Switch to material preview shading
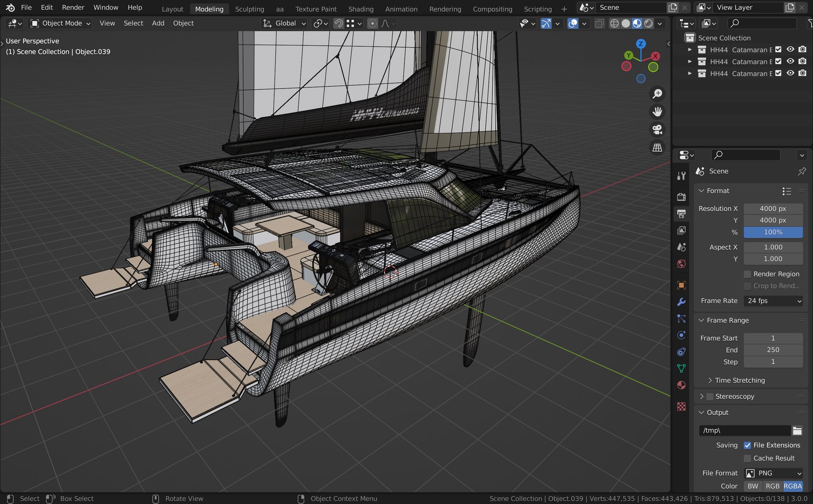Viewport: 813px width, 504px height. coord(637,23)
